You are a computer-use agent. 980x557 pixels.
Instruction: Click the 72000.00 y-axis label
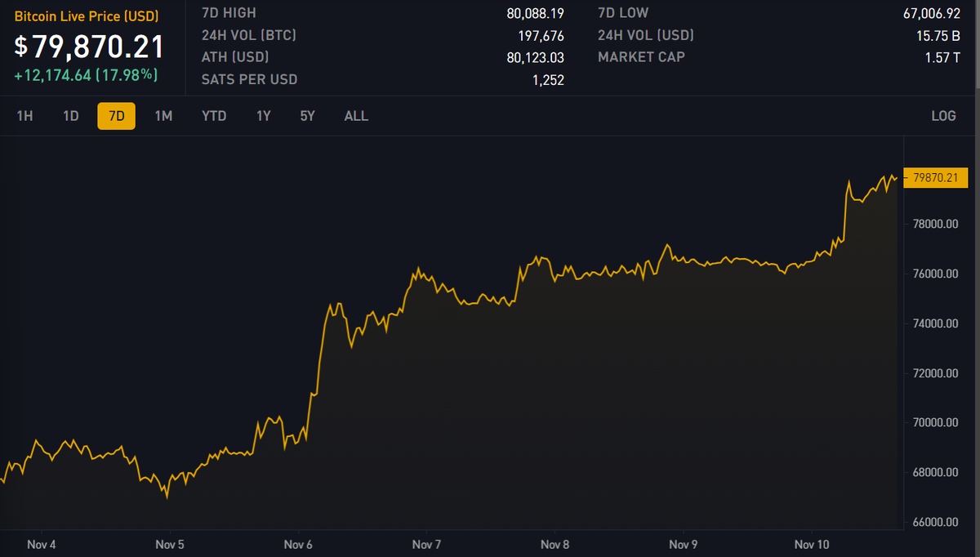[936, 372]
